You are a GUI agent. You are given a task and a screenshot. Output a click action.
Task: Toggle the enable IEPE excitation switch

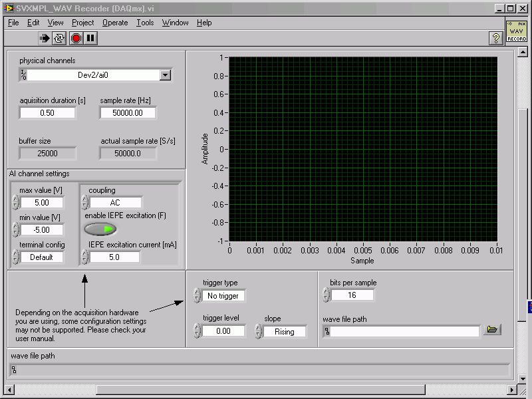coord(100,229)
